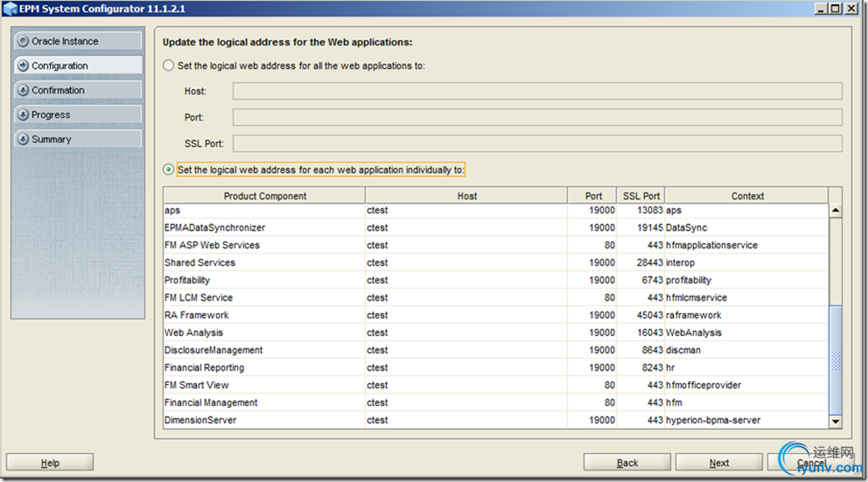The height and width of the screenshot is (482, 868).
Task: Open the Summary step
Action: [78, 139]
